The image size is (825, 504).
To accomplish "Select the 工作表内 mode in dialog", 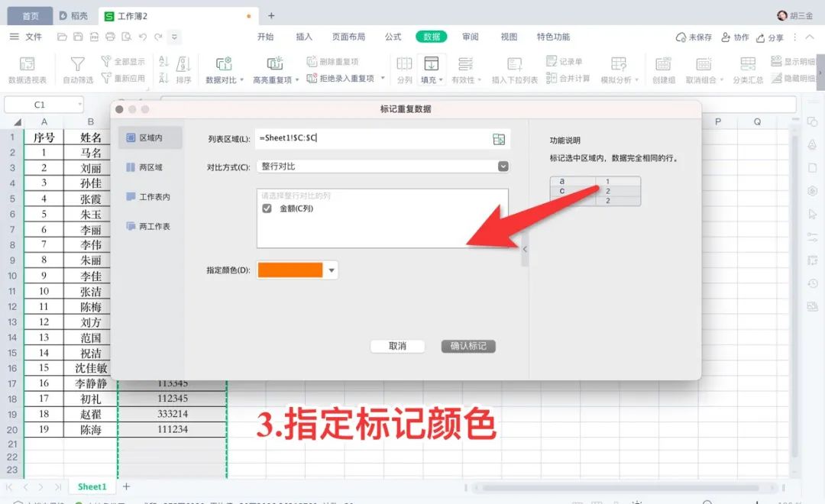I will click(x=150, y=197).
